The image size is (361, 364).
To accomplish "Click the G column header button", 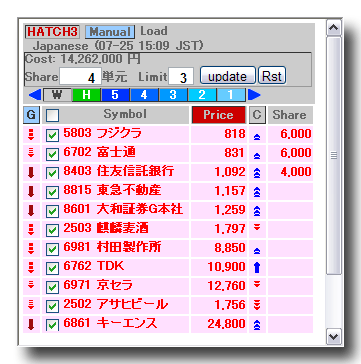I will tap(31, 115).
